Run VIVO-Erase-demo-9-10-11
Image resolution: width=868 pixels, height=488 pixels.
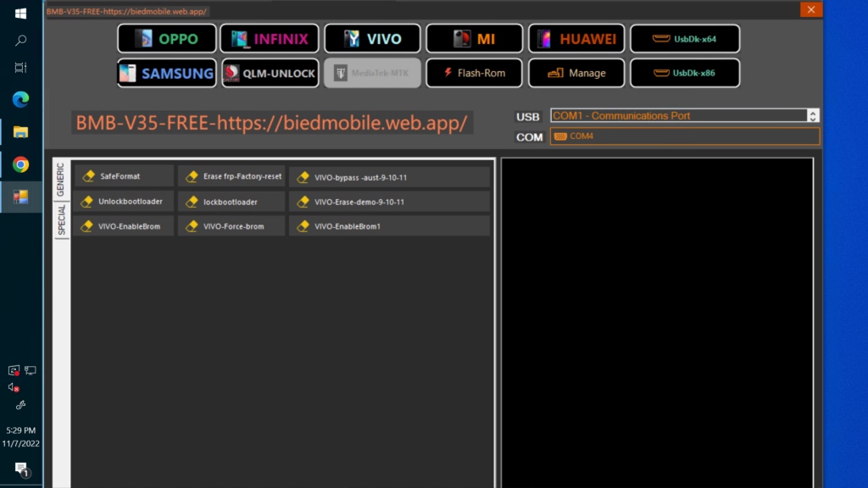(x=389, y=202)
